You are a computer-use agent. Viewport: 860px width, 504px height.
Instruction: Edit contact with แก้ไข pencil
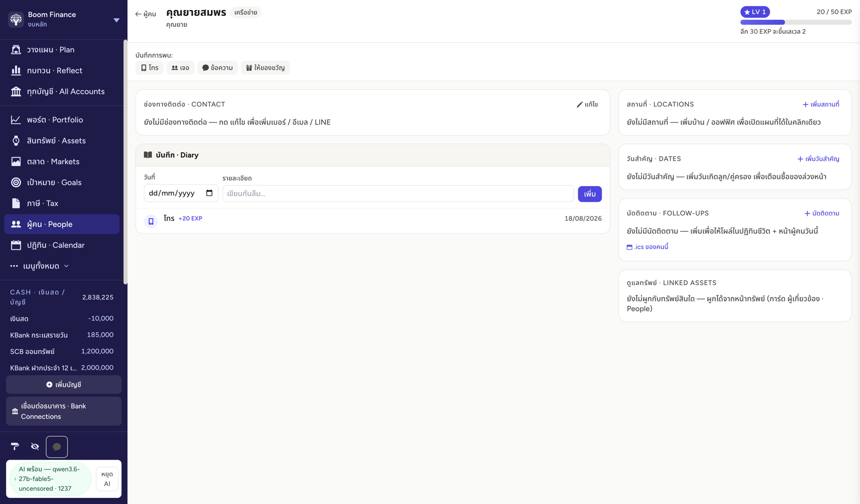click(x=587, y=104)
